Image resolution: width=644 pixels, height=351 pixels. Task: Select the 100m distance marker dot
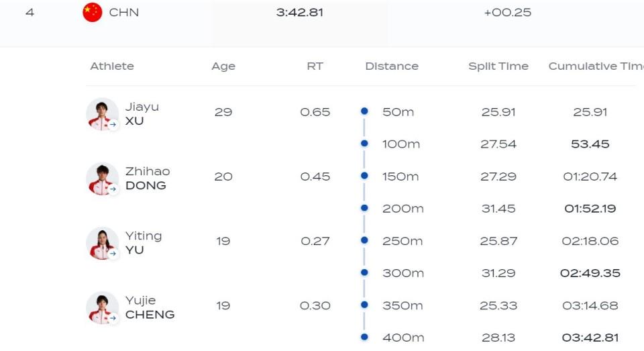364,144
